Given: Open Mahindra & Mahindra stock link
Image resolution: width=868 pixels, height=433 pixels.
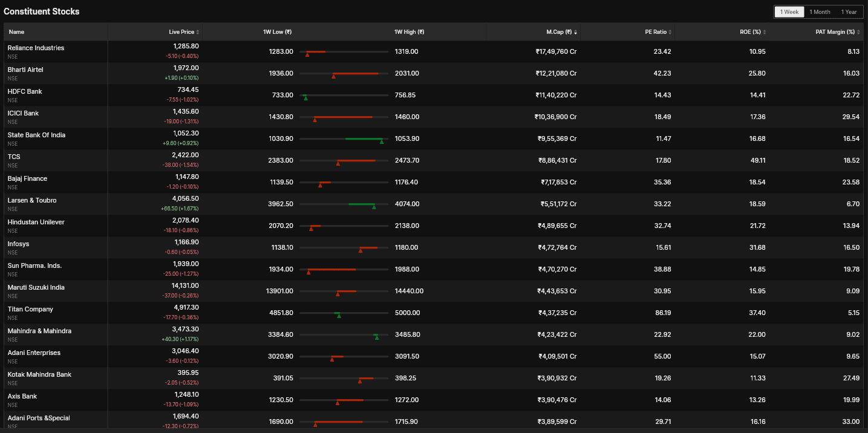Looking at the screenshot, I should pos(39,331).
